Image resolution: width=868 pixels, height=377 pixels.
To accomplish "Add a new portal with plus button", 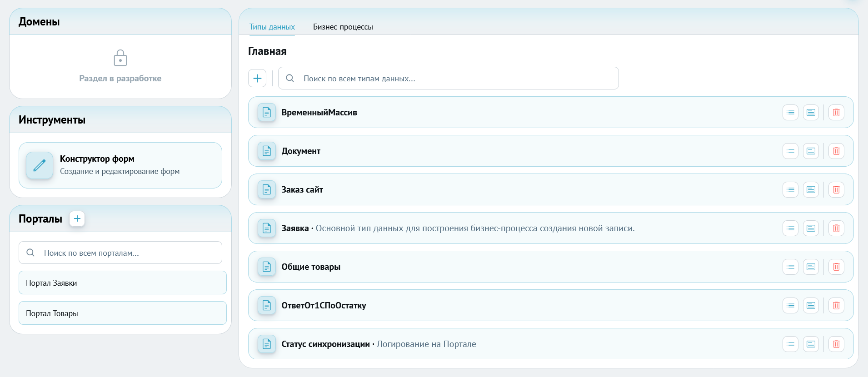I will pos(77,218).
